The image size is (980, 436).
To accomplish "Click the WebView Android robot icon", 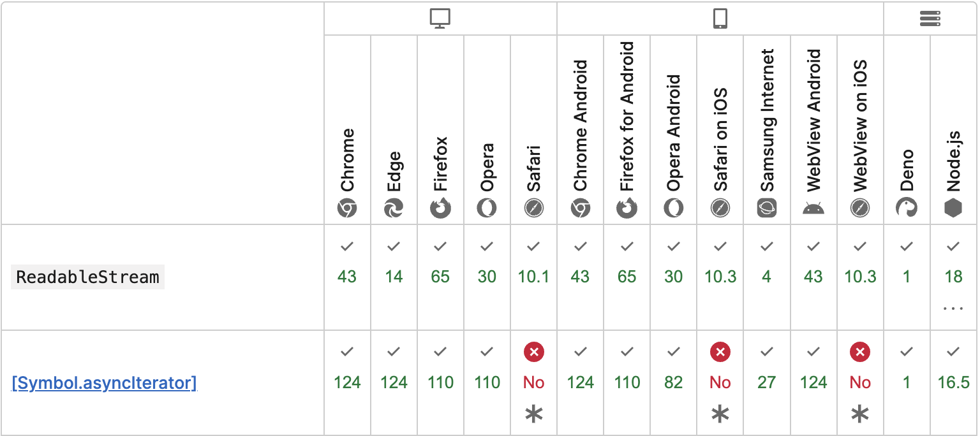I will (x=813, y=208).
